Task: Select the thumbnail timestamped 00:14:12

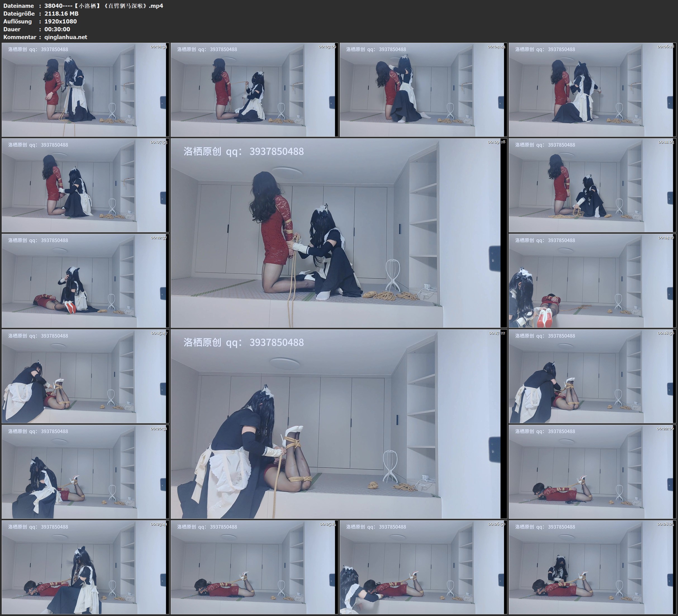Action: point(592,281)
